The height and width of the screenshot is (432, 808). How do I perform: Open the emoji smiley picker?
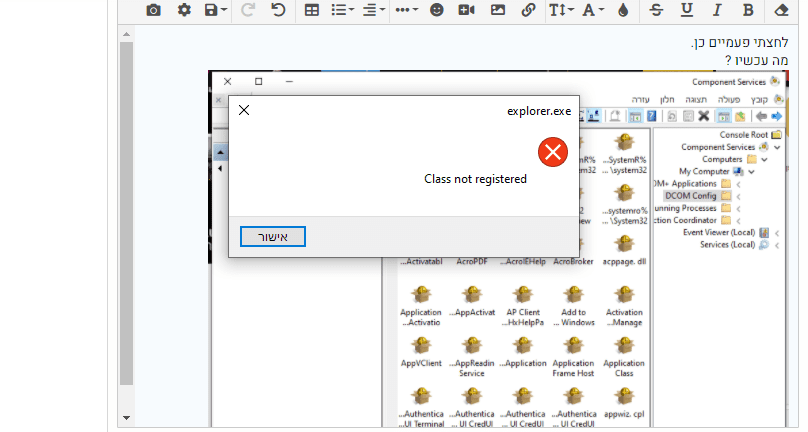click(x=436, y=10)
